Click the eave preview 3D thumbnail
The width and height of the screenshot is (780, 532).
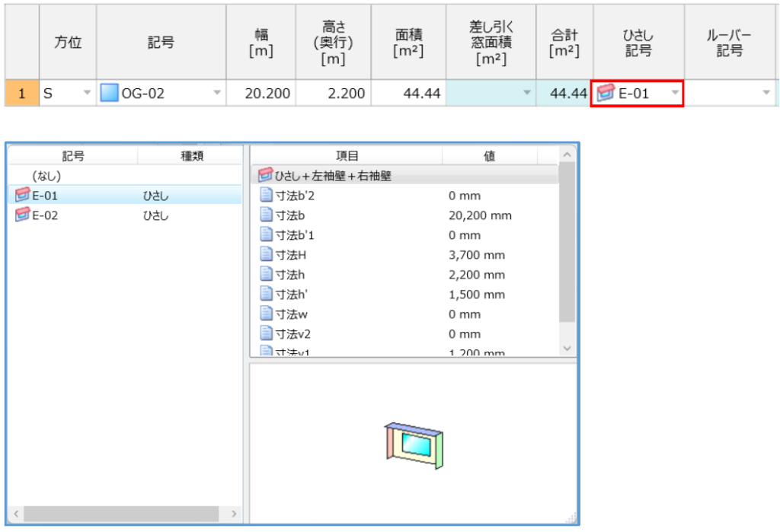click(x=413, y=444)
